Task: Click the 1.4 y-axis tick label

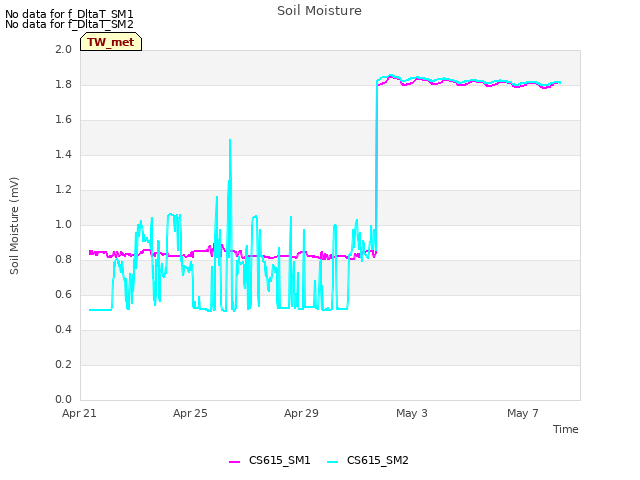Action: 63,154
